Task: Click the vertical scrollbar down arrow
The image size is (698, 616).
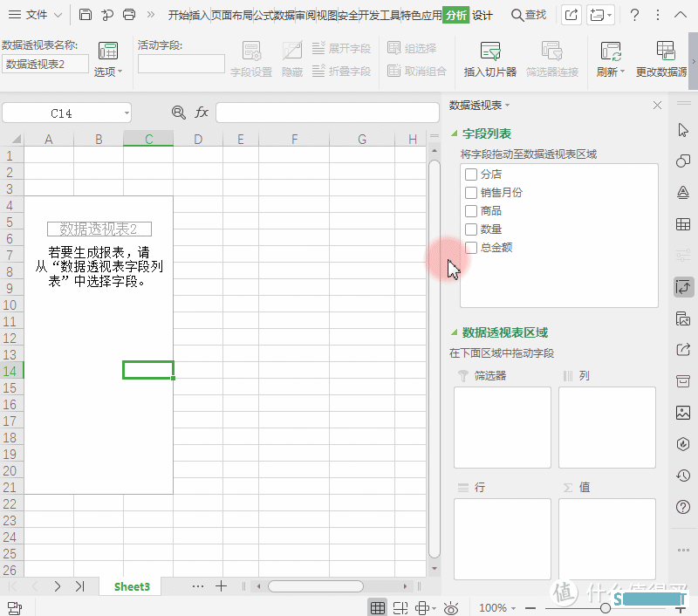Action: click(435, 568)
